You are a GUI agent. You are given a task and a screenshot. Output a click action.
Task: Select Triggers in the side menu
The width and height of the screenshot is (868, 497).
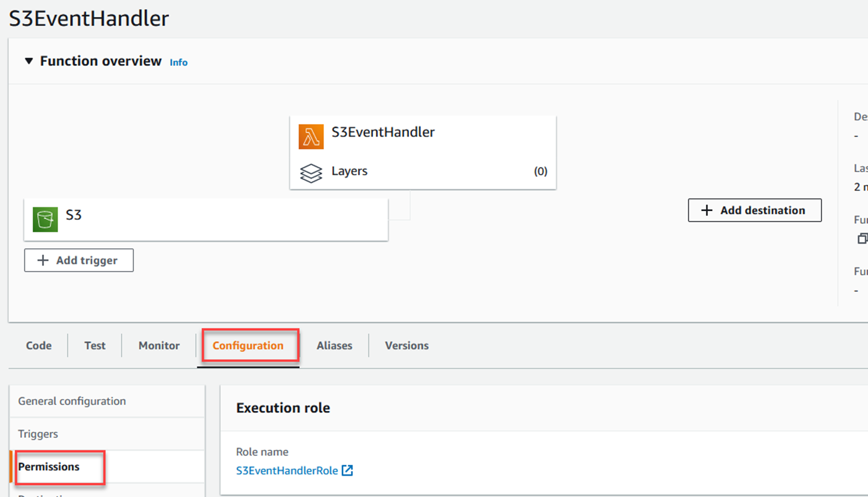[x=107, y=434]
